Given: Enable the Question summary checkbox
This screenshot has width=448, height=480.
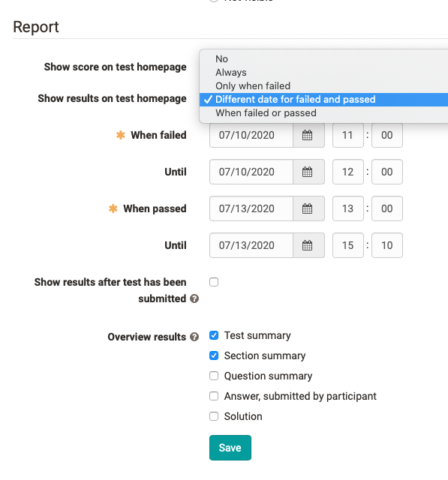Looking at the screenshot, I should pos(214,376).
